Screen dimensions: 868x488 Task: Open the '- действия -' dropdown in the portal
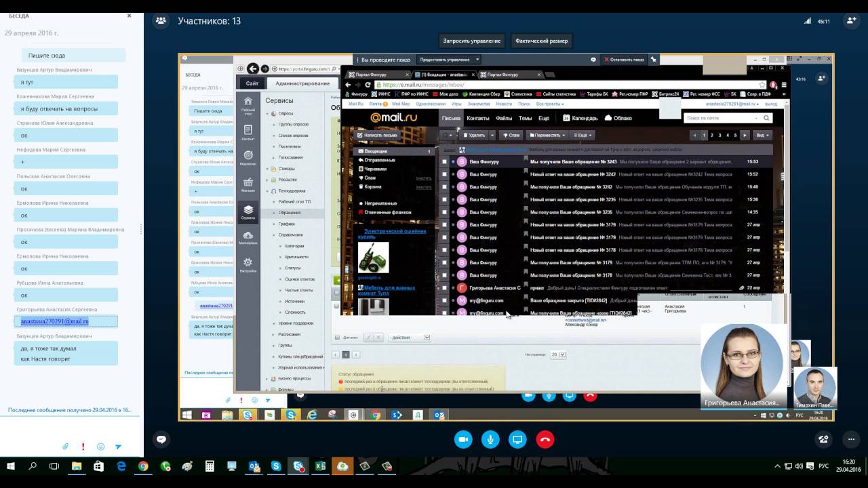[x=410, y=337]
